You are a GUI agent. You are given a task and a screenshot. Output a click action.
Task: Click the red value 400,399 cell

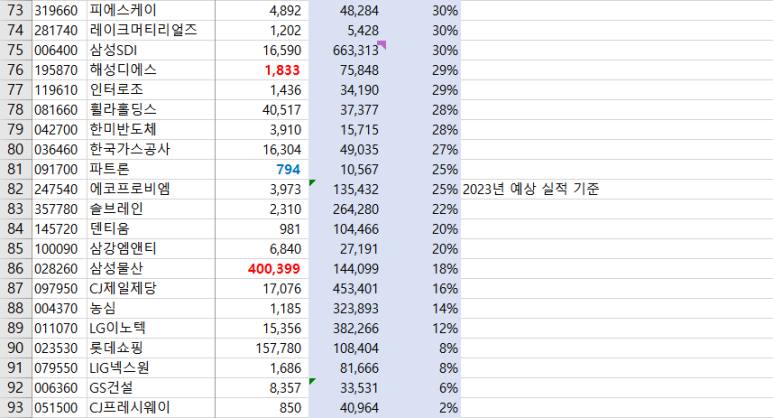(262, 269)
